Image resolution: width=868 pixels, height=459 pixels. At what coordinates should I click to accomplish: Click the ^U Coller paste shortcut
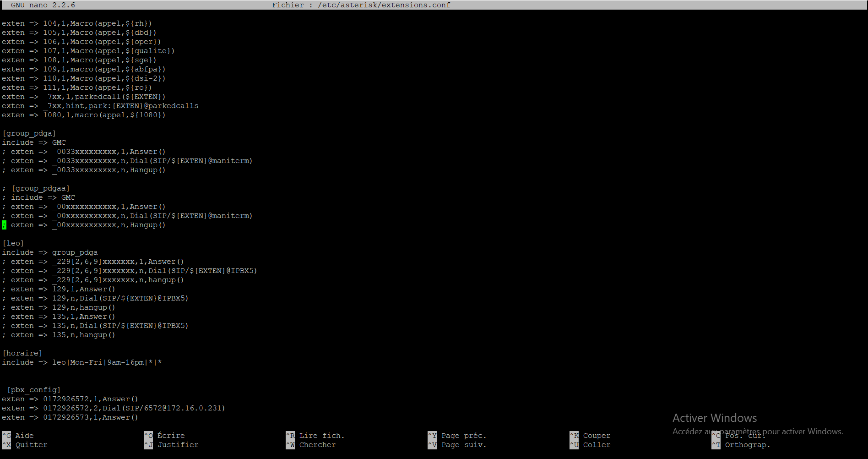tap(590, 445)
